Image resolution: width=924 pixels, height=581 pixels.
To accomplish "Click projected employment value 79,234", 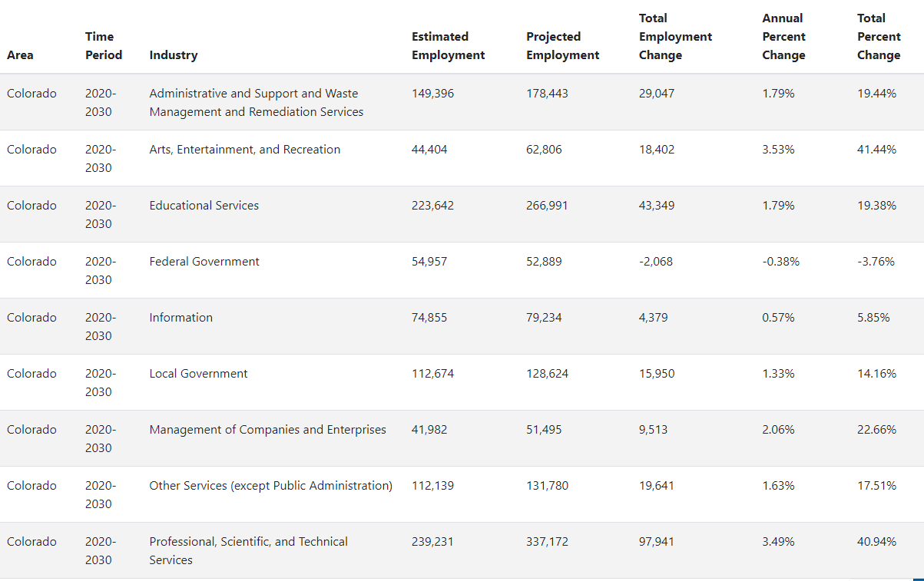I will pos(545,318).
